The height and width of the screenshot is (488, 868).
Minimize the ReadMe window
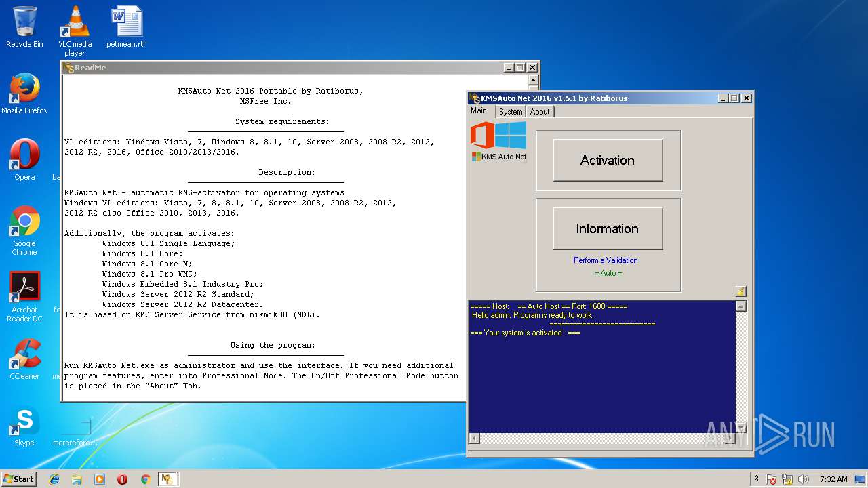[x=509, y=68]
